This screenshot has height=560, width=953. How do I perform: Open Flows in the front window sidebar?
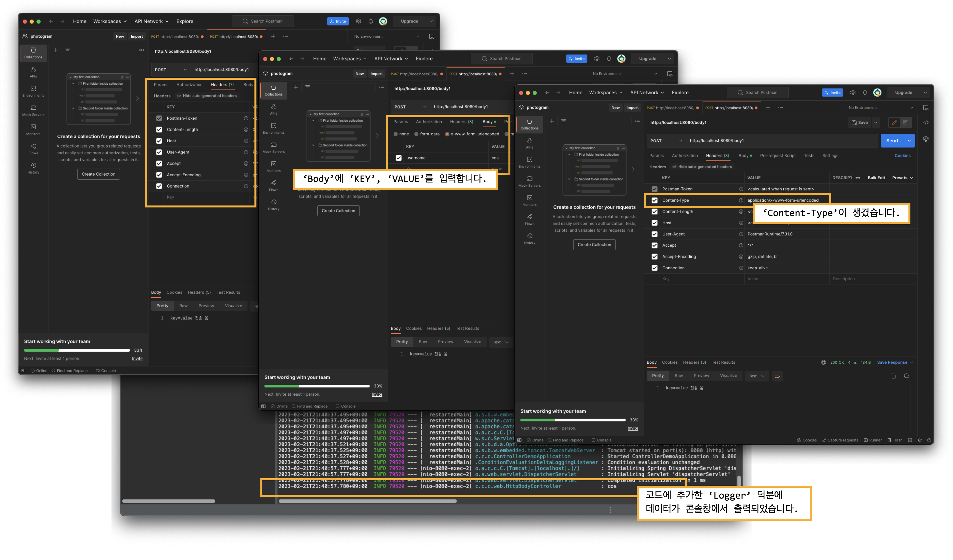click(x=529, y=220)
